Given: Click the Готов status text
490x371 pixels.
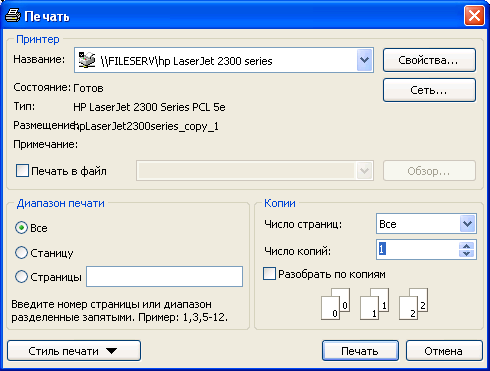Looking at the screenshot, I should 88,88.
